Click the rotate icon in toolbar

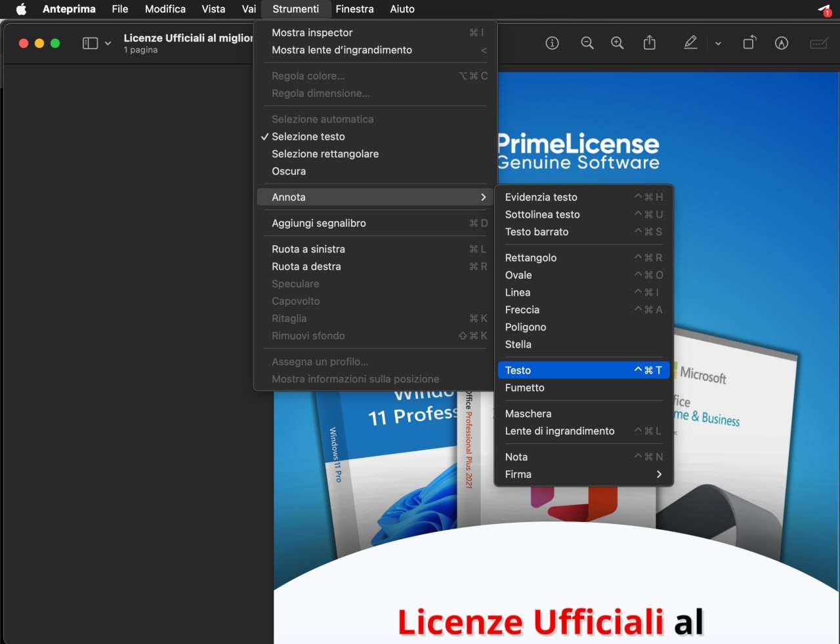pyautogui.click(x=749, y=43)
